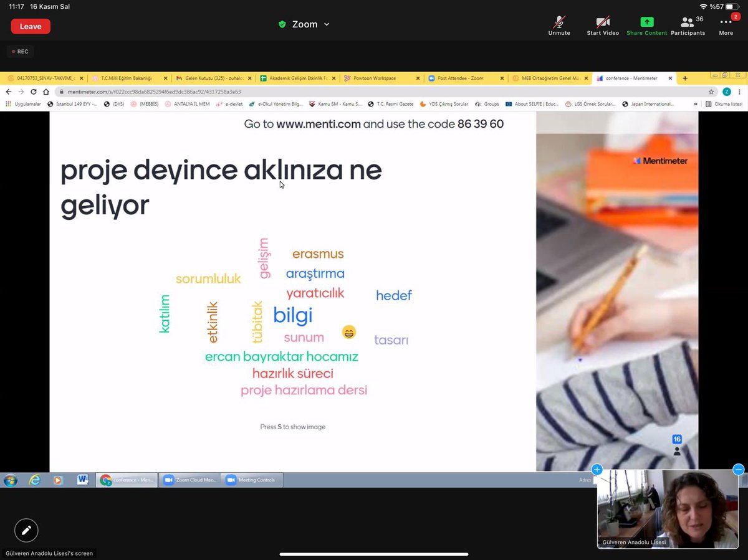Viewport: 748px width, 560px height.
Task: Open the Uygulamalar apps shortcut
Action: tap(24, 104)
